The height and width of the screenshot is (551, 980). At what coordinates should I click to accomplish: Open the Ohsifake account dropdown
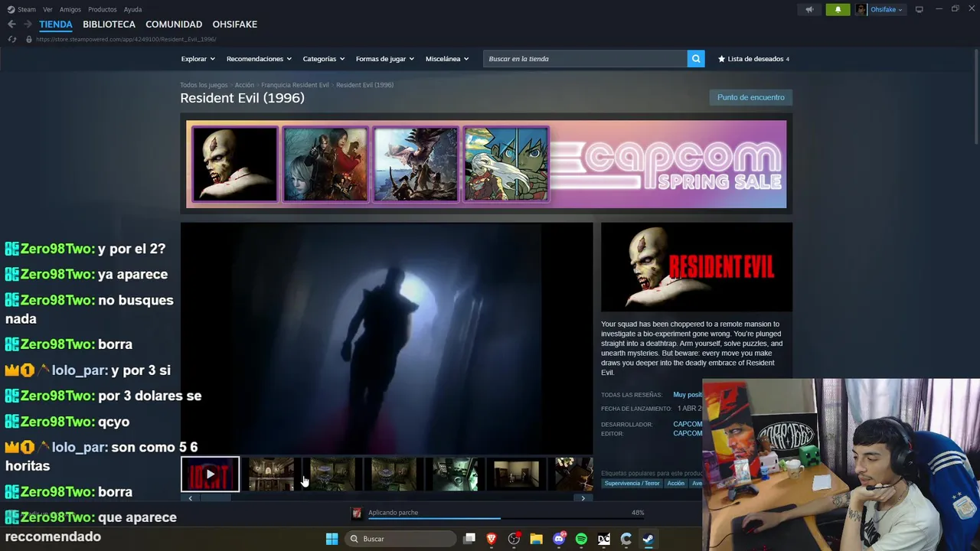(886, 9)
